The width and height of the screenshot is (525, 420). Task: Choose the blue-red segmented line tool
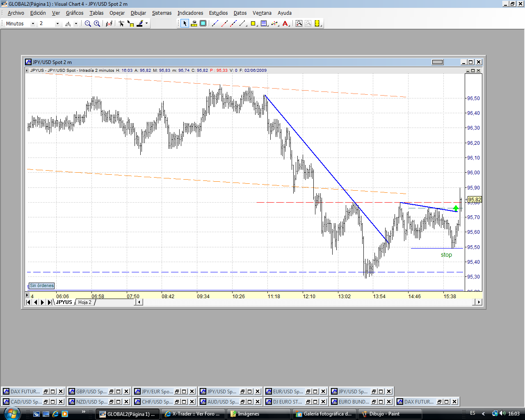coord(233,23)
